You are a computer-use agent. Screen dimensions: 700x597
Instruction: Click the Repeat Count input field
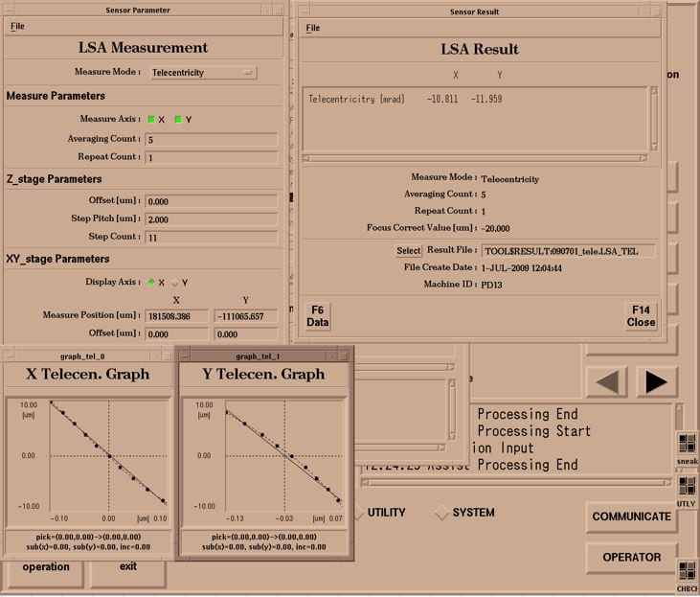coord(212,157)
